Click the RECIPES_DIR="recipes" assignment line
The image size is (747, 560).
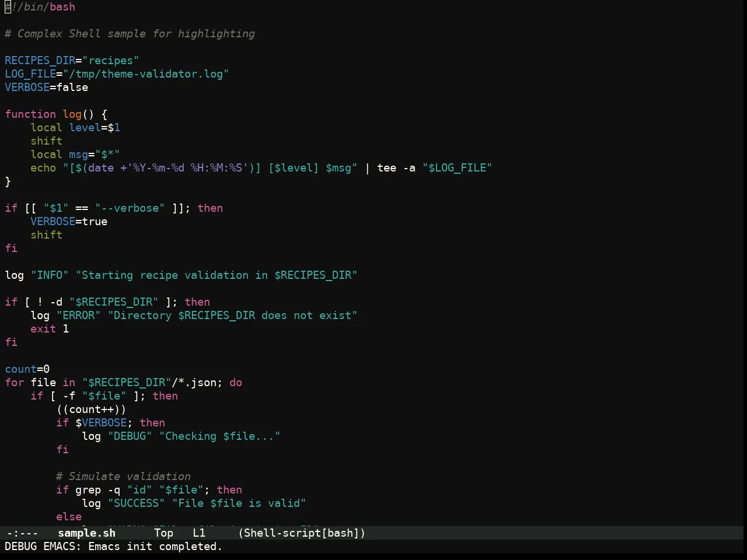tap(72, 61)
